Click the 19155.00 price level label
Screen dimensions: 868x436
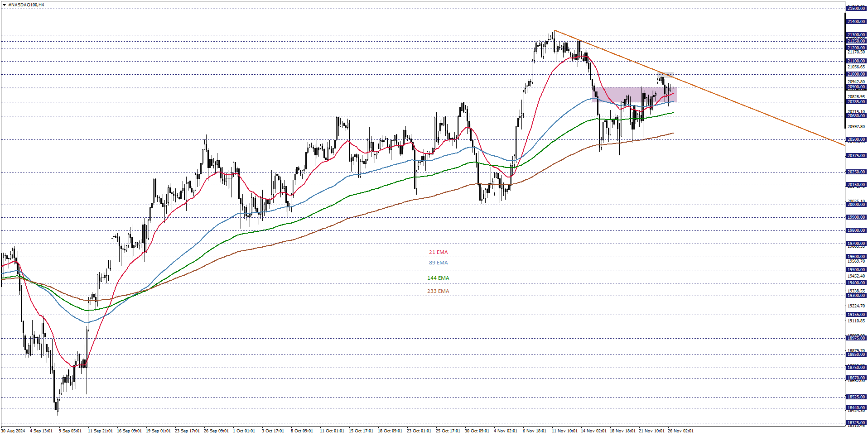[x=856, y=315]
